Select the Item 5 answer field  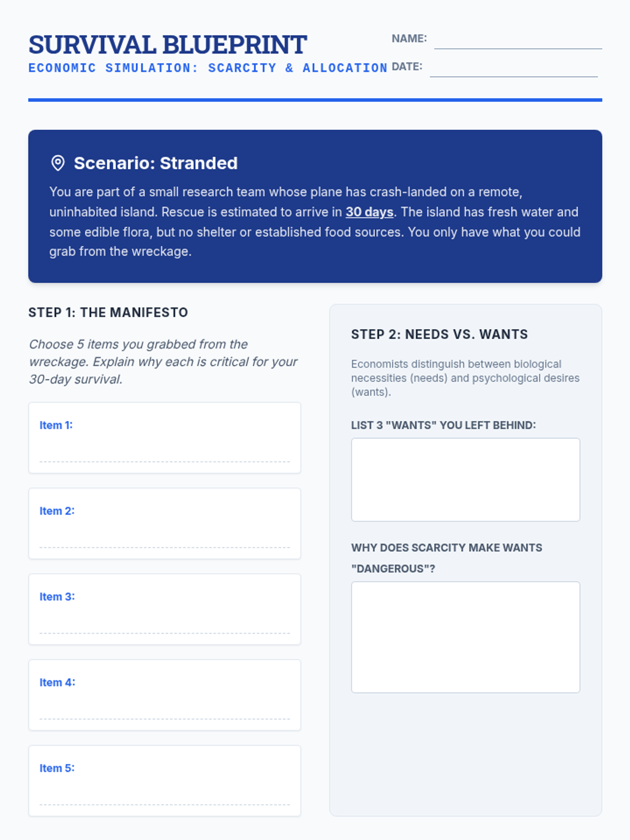coord(164,793)
